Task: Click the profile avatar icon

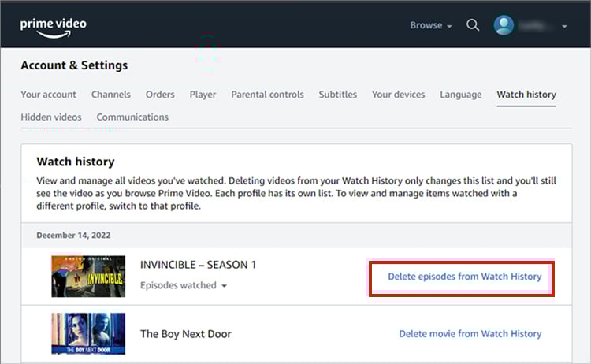Action: coord(504,25)
